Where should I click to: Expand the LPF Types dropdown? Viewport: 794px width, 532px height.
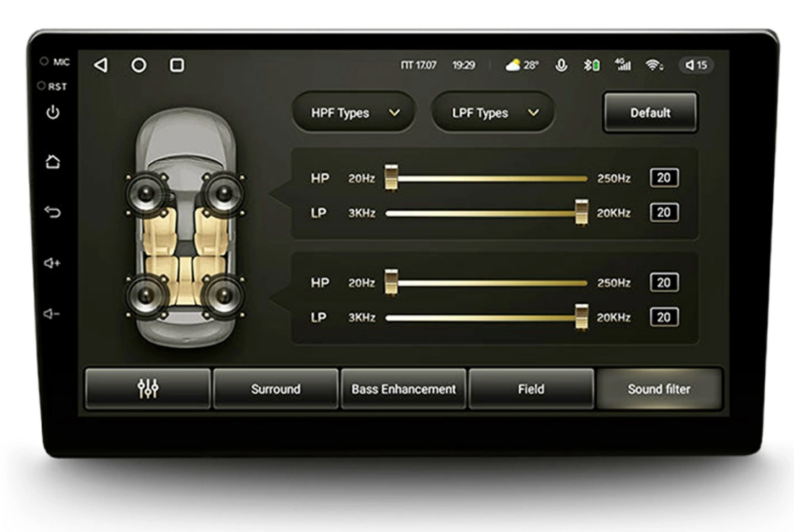pyautogui.click(x=493, y=113)
